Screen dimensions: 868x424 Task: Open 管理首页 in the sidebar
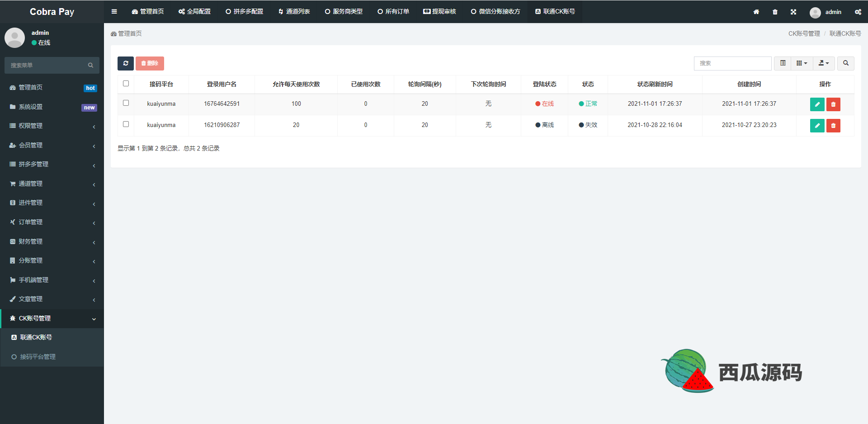[52, 88]
